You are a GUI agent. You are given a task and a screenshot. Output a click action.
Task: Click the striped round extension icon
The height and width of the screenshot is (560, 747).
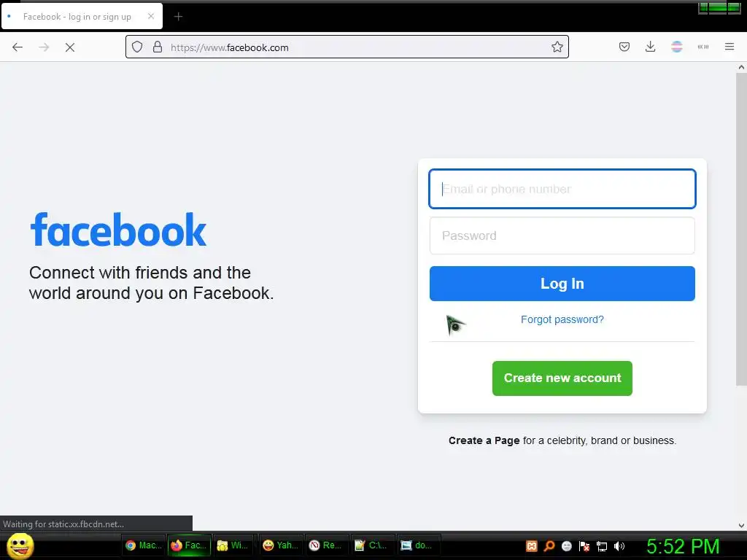[x=676, y=47]
